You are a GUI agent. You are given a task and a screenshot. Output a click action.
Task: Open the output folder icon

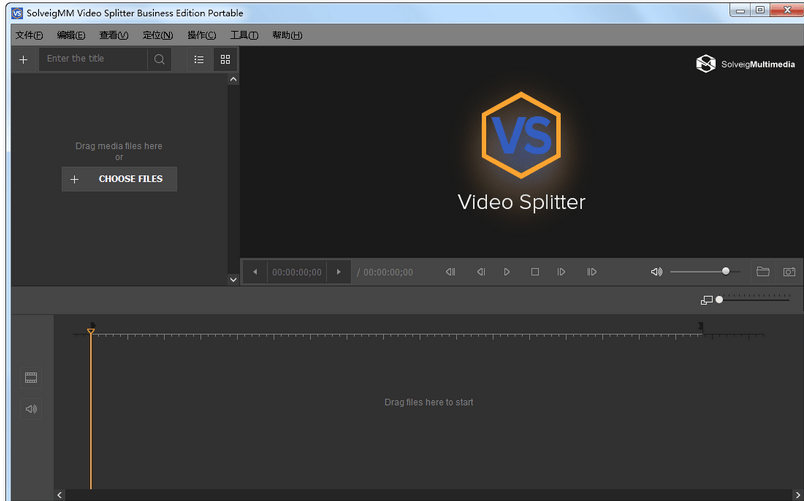[x=763, y=272]
